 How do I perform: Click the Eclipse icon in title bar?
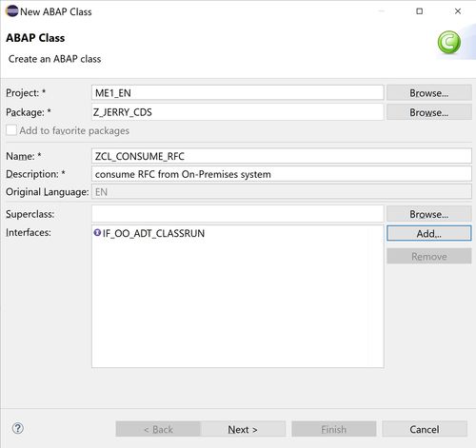[x=12, y=11]
